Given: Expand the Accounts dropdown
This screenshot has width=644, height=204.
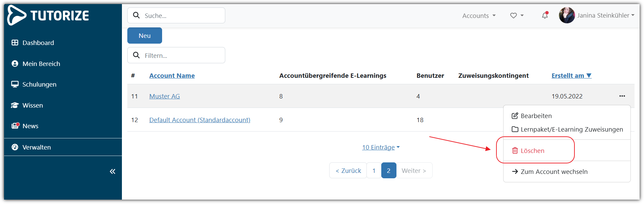Looking at the screenshot, I should click(479, 16).
